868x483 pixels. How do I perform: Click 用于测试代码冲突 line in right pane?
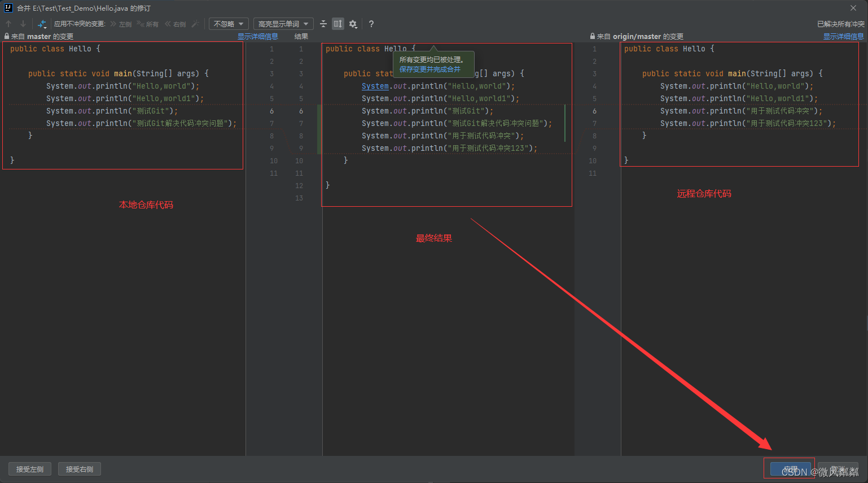(741, 111)
